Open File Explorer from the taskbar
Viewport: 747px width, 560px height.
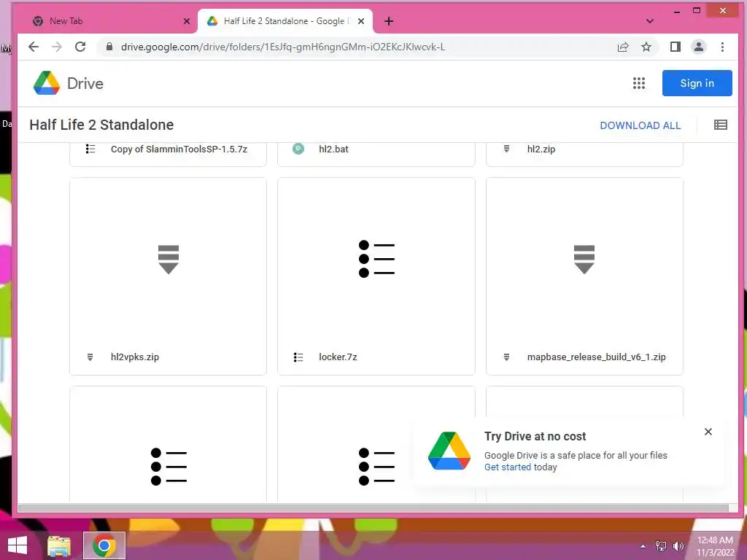tap(58, 545)
